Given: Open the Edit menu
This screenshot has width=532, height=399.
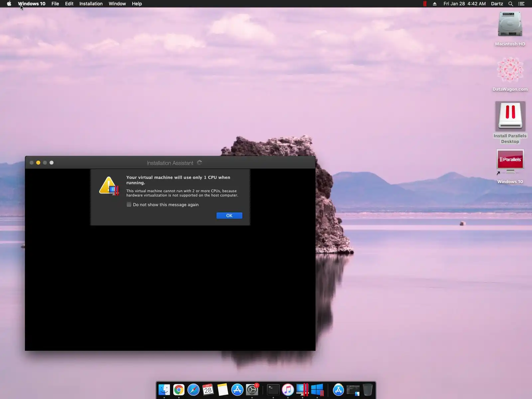Looking at the screenshot, I should point(69,4).
